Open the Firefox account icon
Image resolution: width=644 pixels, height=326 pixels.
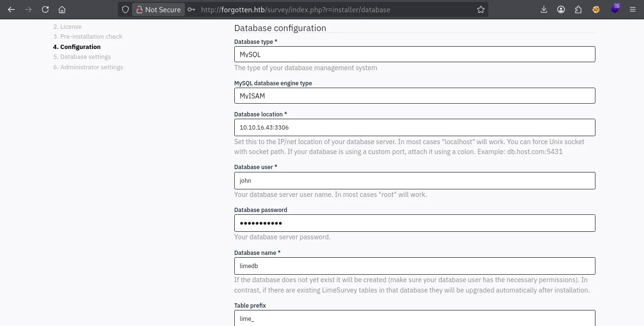[x=561, y=9]
